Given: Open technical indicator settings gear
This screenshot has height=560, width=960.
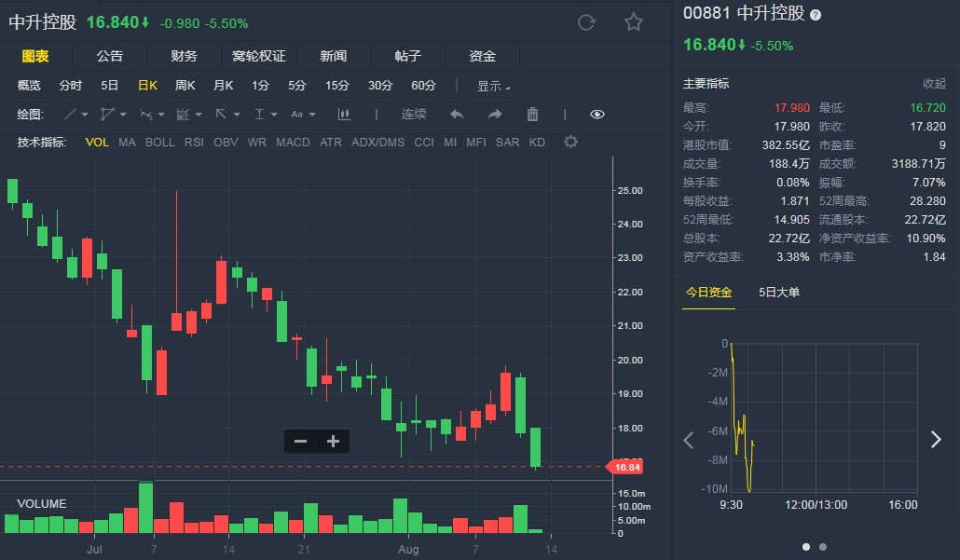Looking at the screenshot, I should coord(570,143).
